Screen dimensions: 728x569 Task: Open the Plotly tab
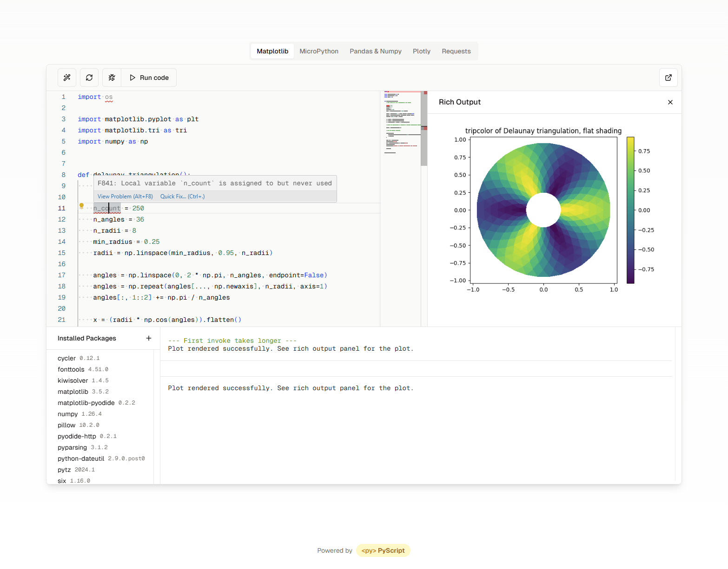click(421, 51)
